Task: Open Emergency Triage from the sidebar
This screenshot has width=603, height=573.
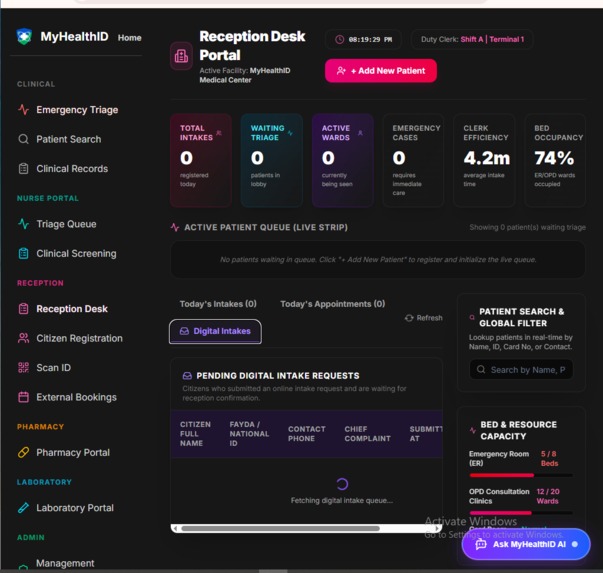Action: tap(77, 110)
